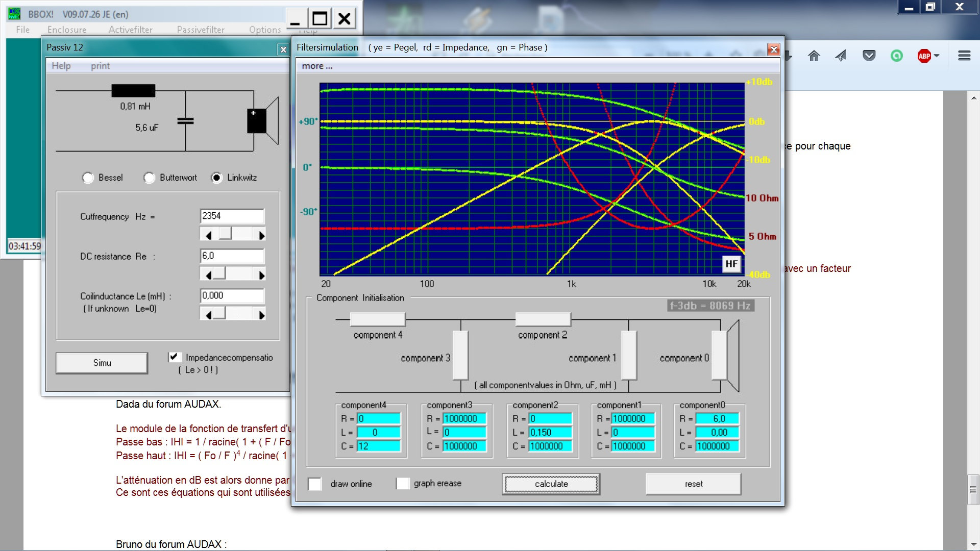Open the Passivefilter menu
Screen dimensions: 980x551
pyautogui.click(x=201, y=30)
